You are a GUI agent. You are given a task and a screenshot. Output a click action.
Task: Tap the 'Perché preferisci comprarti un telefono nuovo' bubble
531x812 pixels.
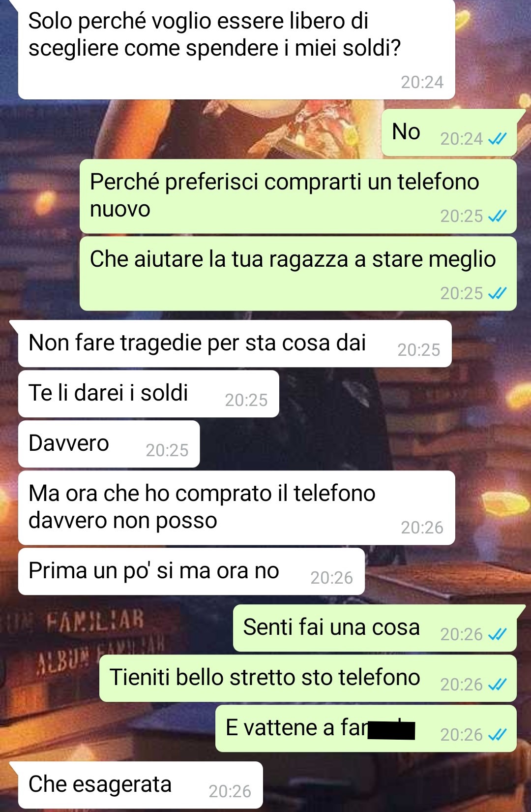(298, 196)
